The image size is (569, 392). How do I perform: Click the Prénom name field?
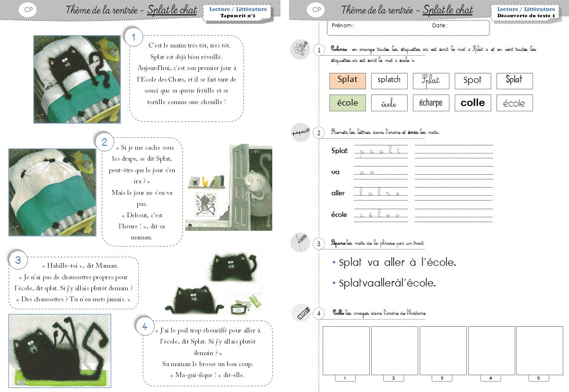coord(375,27)
